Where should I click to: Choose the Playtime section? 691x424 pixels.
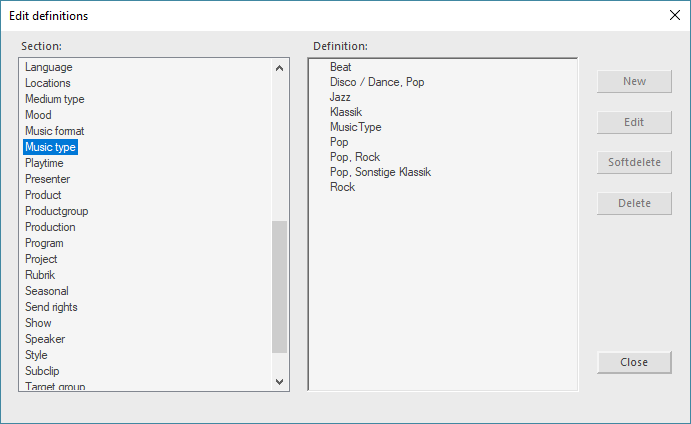[x=44, y=163]
